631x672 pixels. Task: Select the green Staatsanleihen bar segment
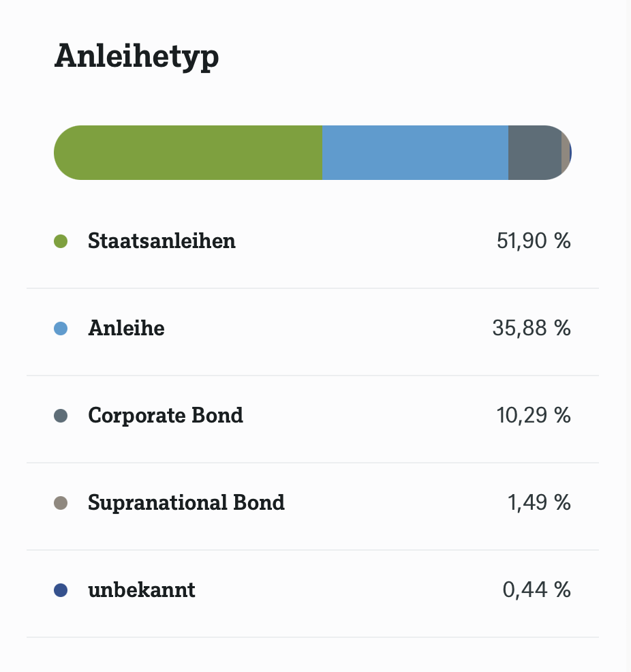pos(188,153)
